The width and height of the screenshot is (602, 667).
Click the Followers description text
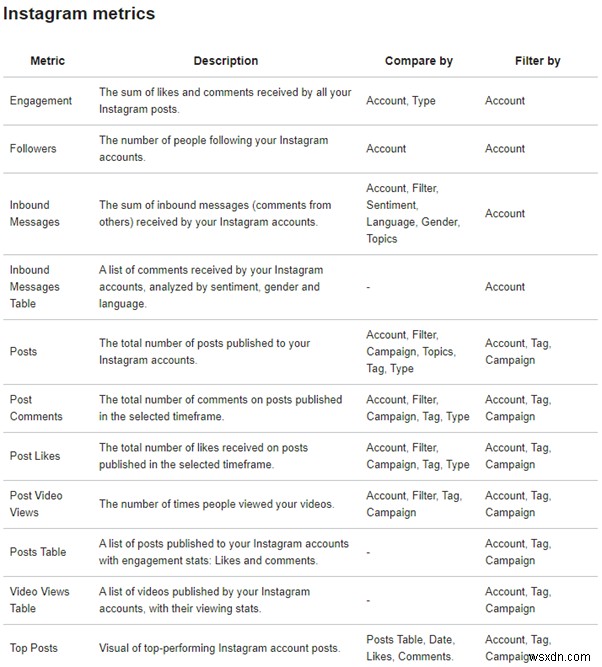(x=213, y=149)
